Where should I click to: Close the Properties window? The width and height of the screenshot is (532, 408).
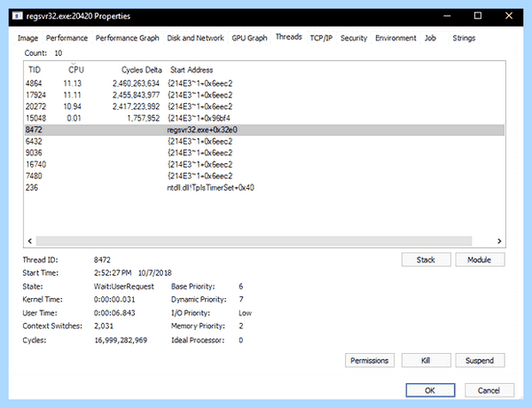tap(509, 16)
